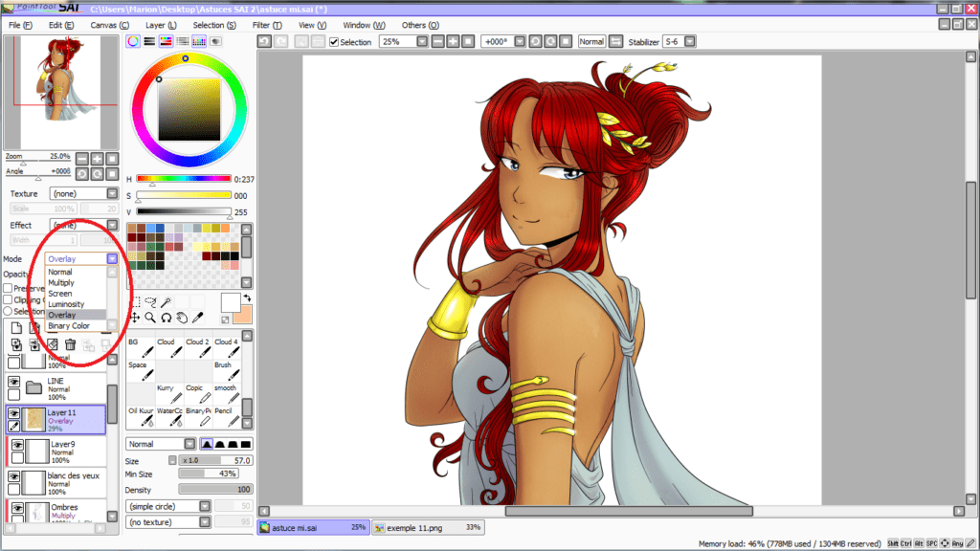The image size is (980, 551).
Task: Switch to the astuce mi.sai tab
Action: point(313,527)
